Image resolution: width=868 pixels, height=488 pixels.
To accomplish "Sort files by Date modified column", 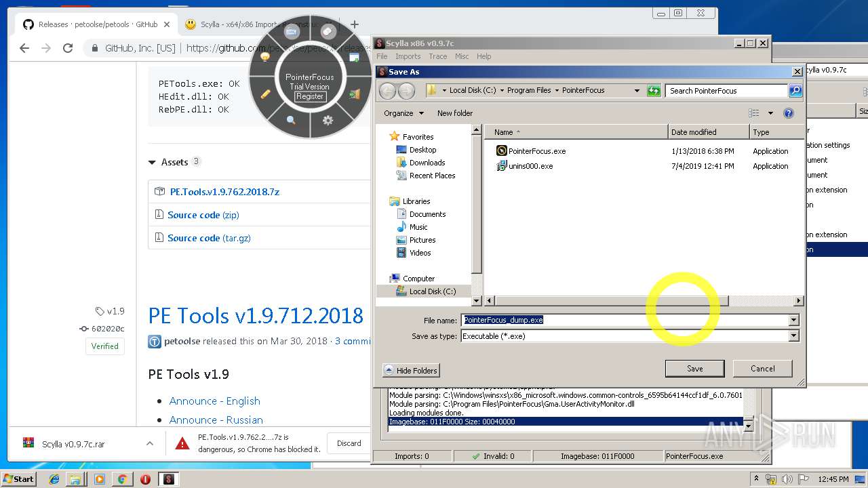I will click(x=709, y=132).
